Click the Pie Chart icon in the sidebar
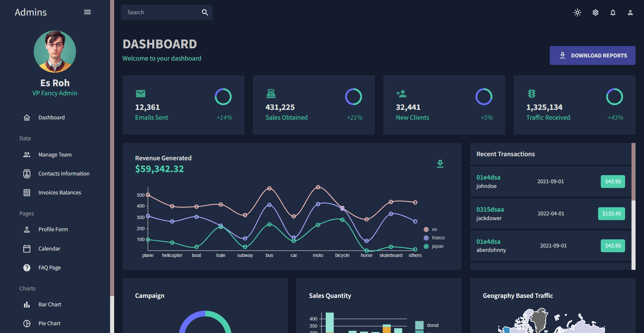 click(27, 324)
